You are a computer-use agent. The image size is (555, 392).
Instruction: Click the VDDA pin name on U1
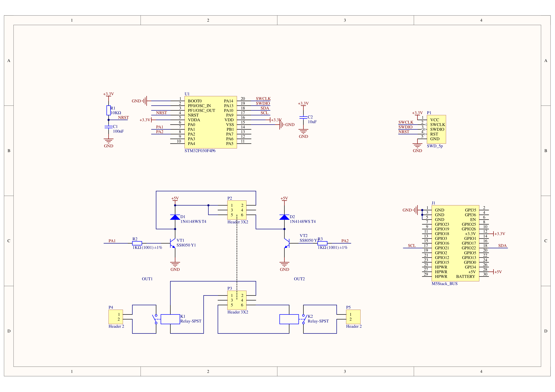coord(194,120)
